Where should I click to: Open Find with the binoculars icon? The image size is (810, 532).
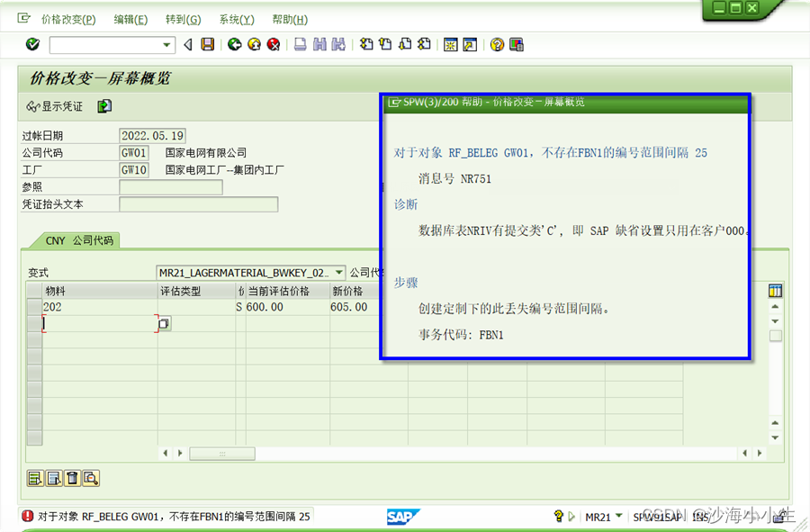tap(317, 44)
